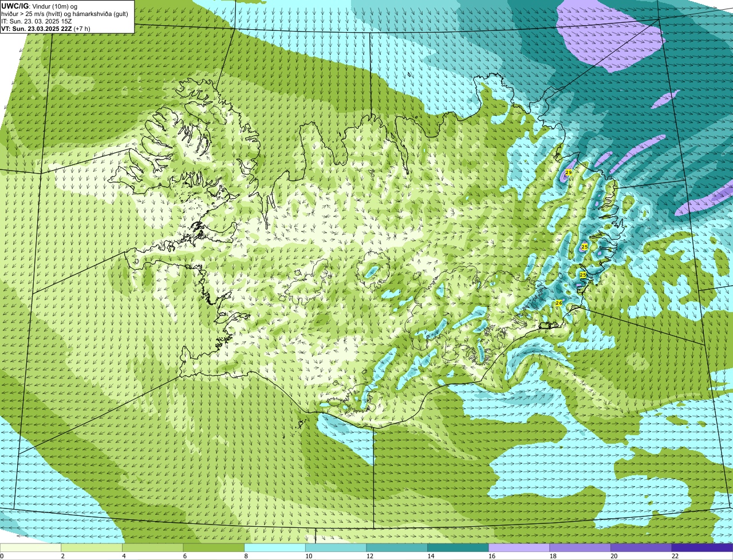Click the 12–14 m/s teal legend swatch
The width and height of the screenshot is (733, 560).
(x=397, y=547)
